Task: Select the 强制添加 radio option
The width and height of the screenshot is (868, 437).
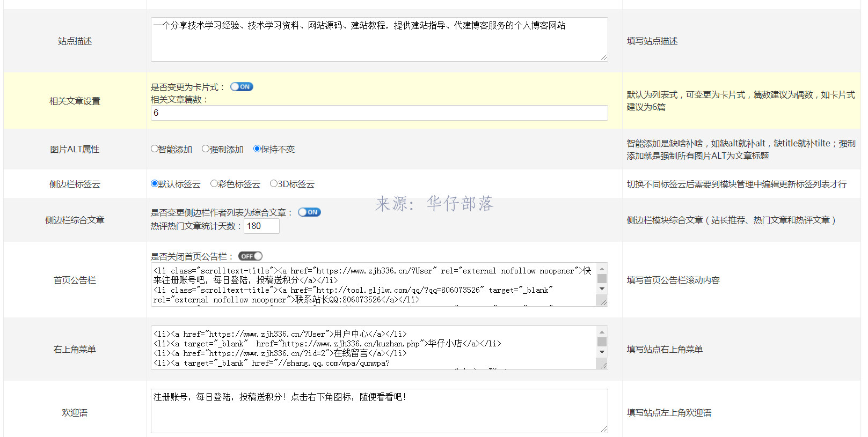Action: pyautogui.click(x=206, y=149)
